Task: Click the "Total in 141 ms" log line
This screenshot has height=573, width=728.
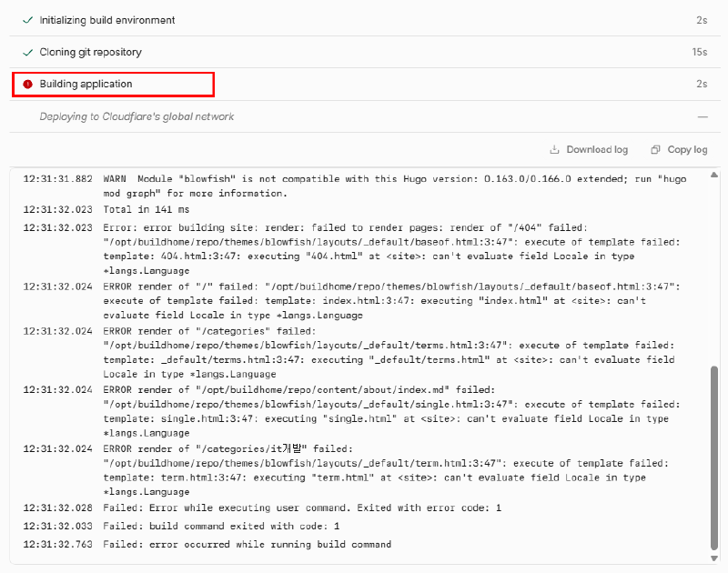Action: [147, 209]
